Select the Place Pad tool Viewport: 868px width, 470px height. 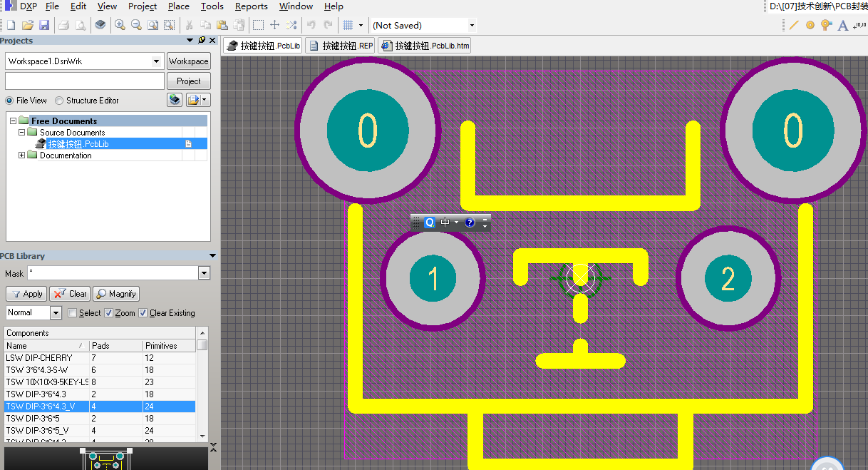[810, 25]
